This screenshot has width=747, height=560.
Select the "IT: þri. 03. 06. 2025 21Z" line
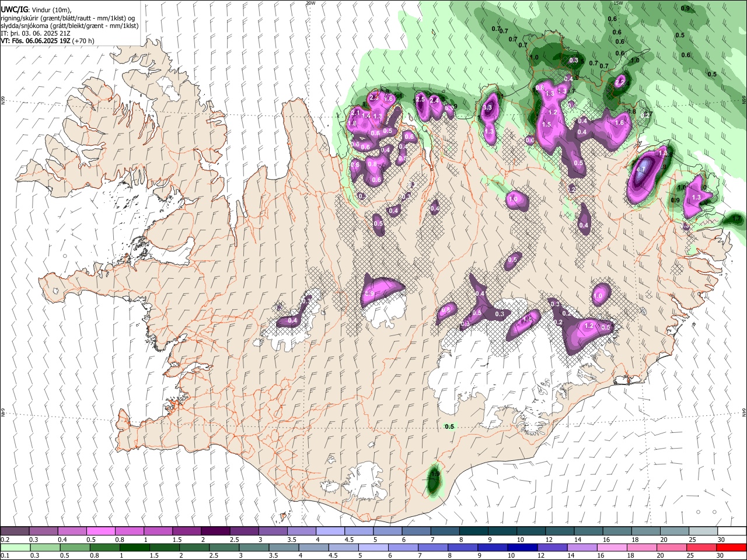(x=35, y=33)
